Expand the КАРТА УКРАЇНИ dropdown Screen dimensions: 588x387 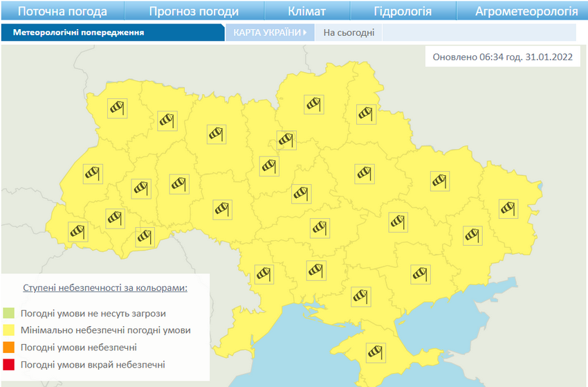coord(270,33)
